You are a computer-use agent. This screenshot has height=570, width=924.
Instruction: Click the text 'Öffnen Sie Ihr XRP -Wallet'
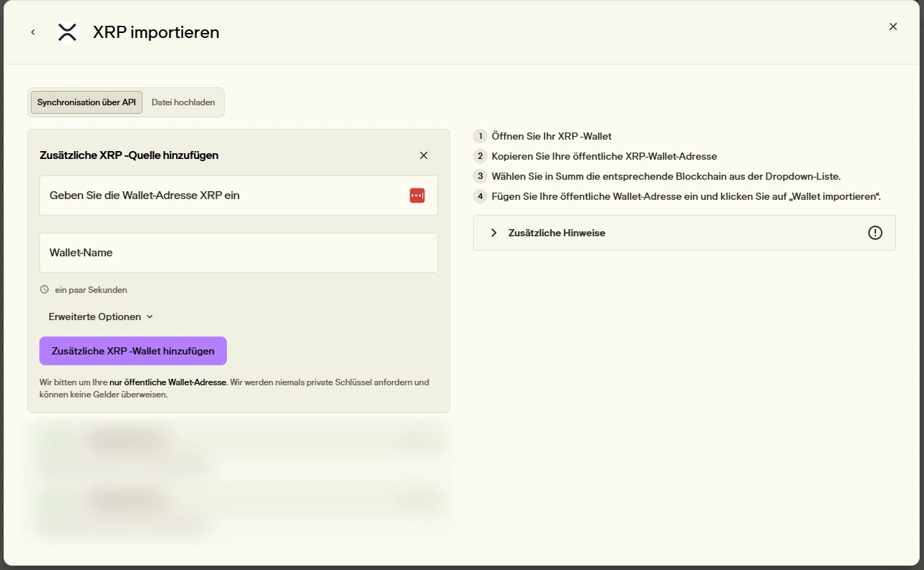552,136
